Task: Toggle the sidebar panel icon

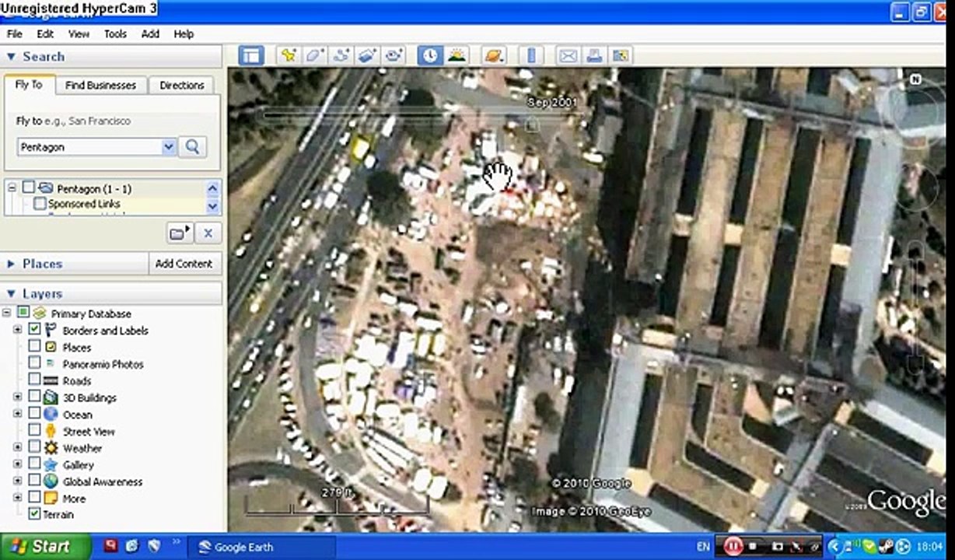Action: pyautogui.click(x=251, y=55)
